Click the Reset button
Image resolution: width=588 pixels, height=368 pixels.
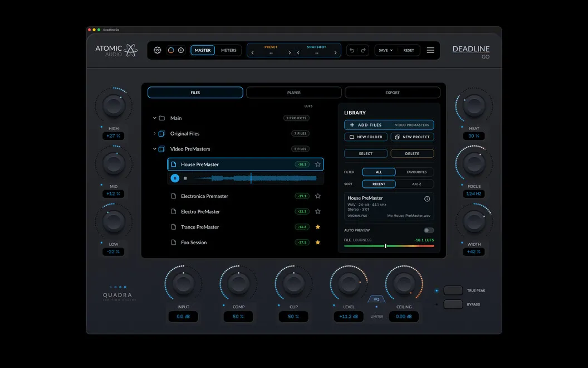pyautogui.click(x=409, y=50)
